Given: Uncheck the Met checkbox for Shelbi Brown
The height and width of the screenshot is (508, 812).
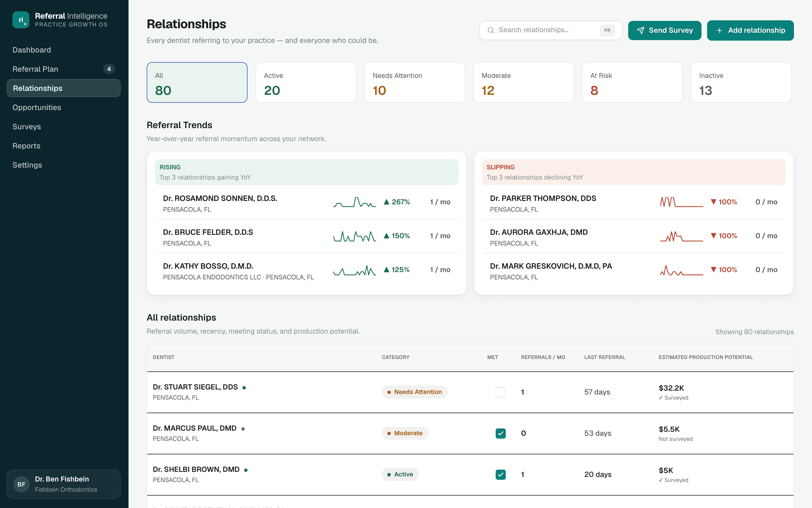Looking at the screenshot, I should [x=501, y=474].
